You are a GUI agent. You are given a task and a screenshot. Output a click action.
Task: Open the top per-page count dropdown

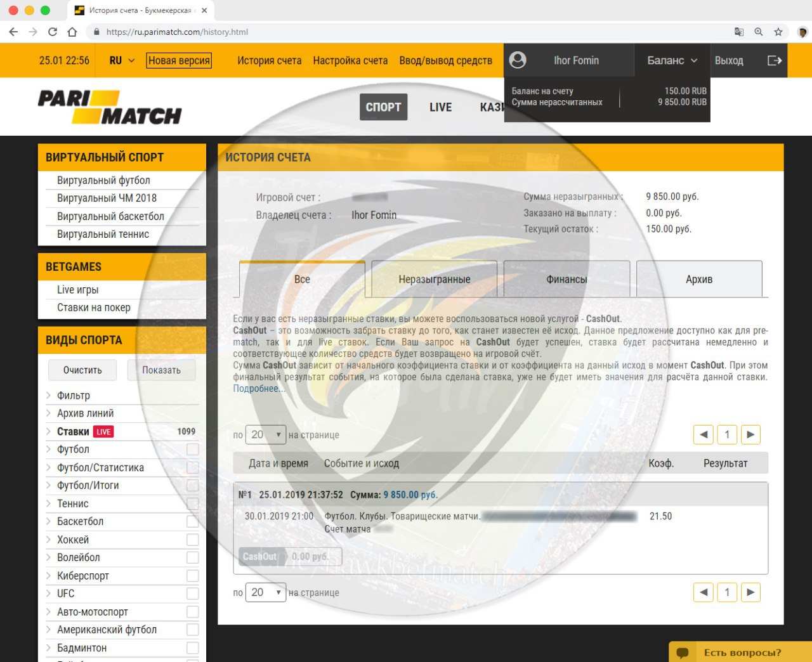coord(266,434)
